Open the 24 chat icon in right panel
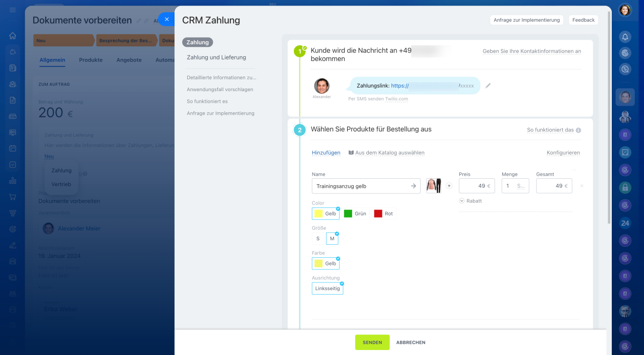This screenshot has height=355, width=644. [x=625, y=223]
